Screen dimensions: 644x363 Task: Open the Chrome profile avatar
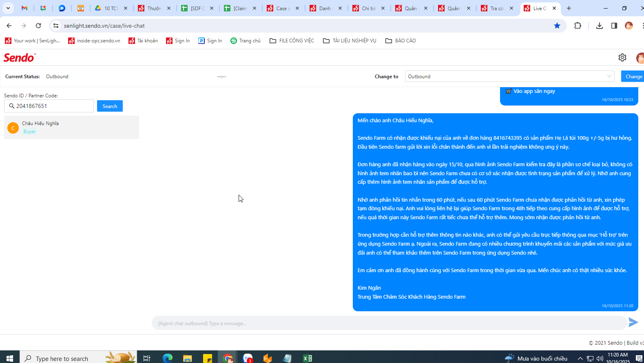[x=629, y=26]
